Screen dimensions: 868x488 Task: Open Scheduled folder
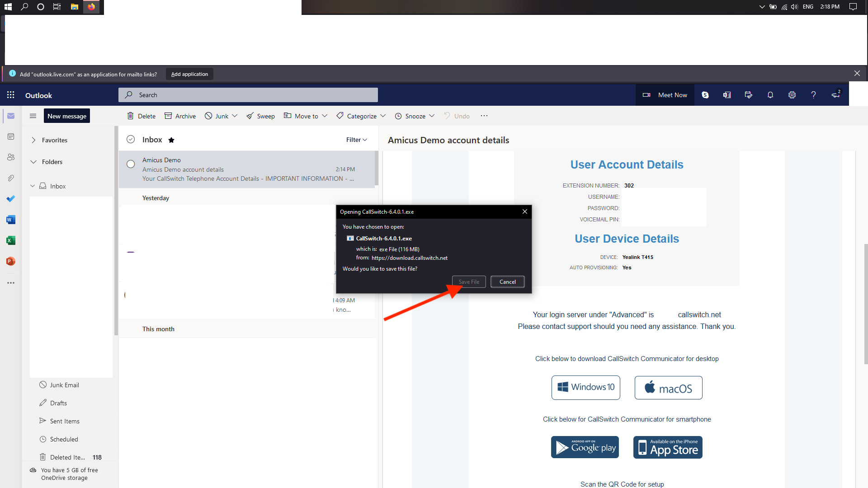pos(64,439)
